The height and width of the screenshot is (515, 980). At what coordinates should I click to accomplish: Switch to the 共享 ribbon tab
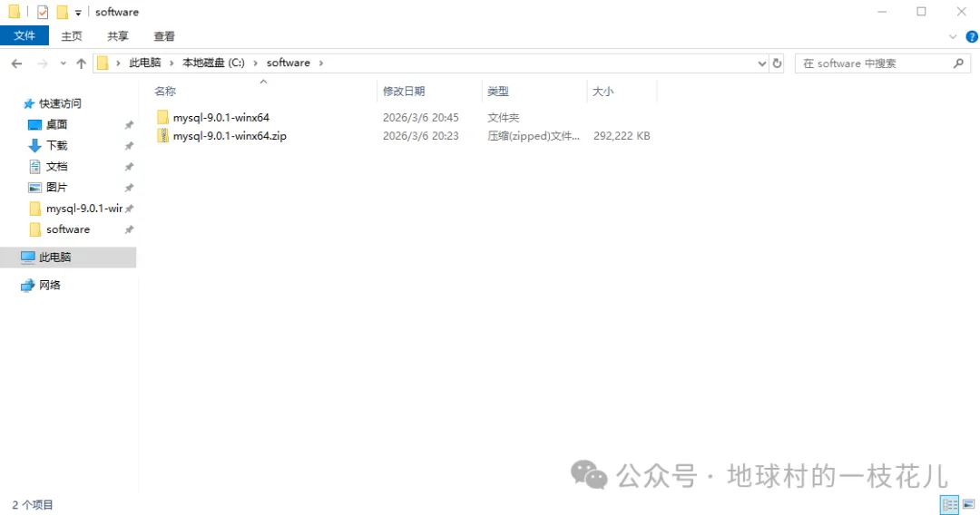[x=117, y=36]
